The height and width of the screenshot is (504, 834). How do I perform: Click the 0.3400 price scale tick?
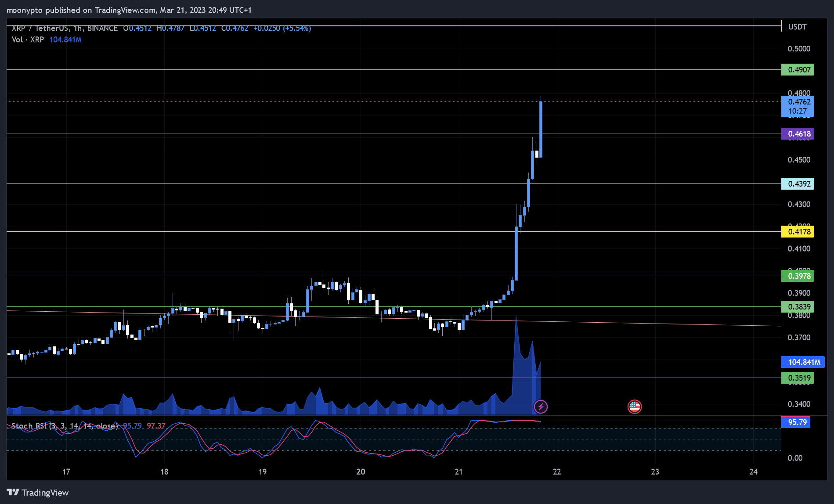pos(799,404)
